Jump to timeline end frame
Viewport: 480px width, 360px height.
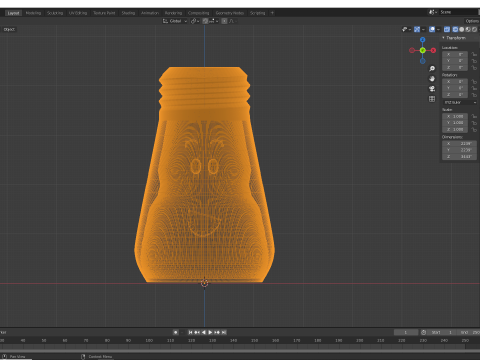coord(224,332)
